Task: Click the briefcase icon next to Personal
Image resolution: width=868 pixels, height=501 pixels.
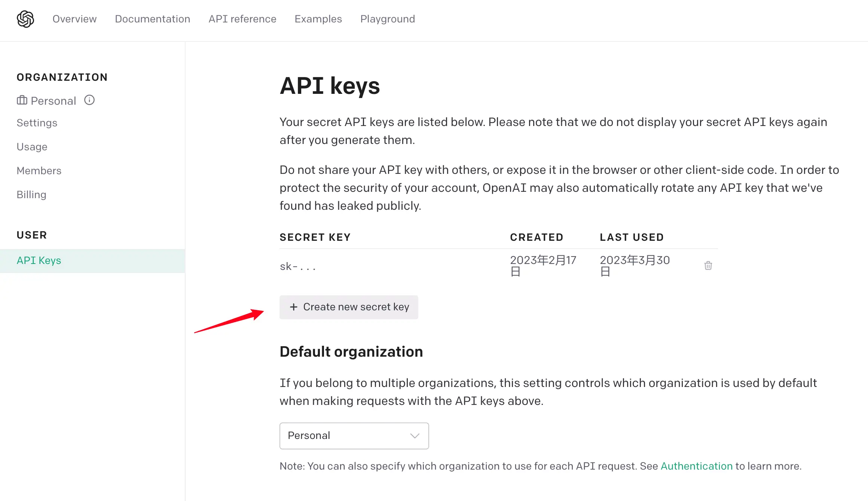Action: click(22, 100)
